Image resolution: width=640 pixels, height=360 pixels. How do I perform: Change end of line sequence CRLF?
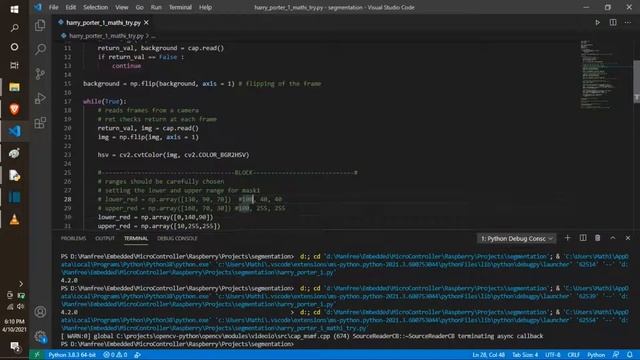click(x=573, y=355)
